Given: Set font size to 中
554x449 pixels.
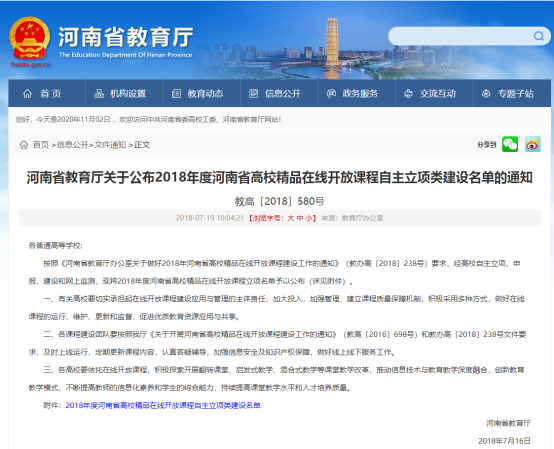Looking at the screenshot, I should [300, 218].
